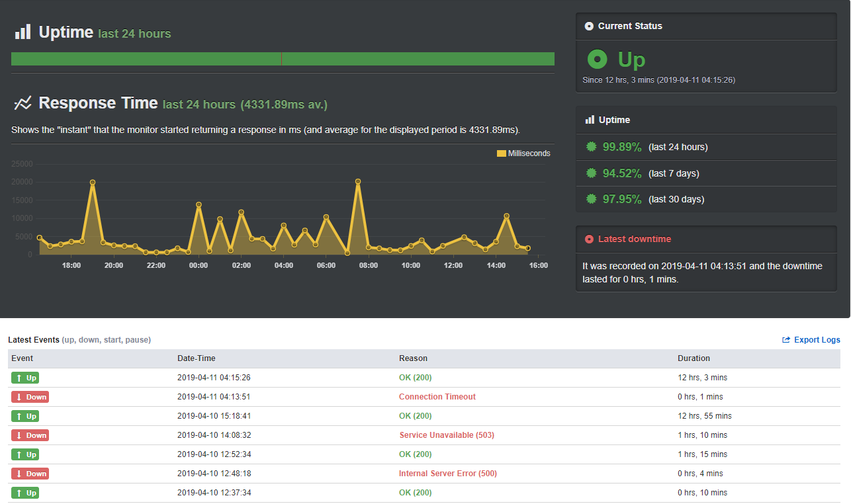This screenshot has height=504, width=851.
Task: Click the 99.89% uptime green badge icon
Action: pyautogui.click(x=592, y=147)
